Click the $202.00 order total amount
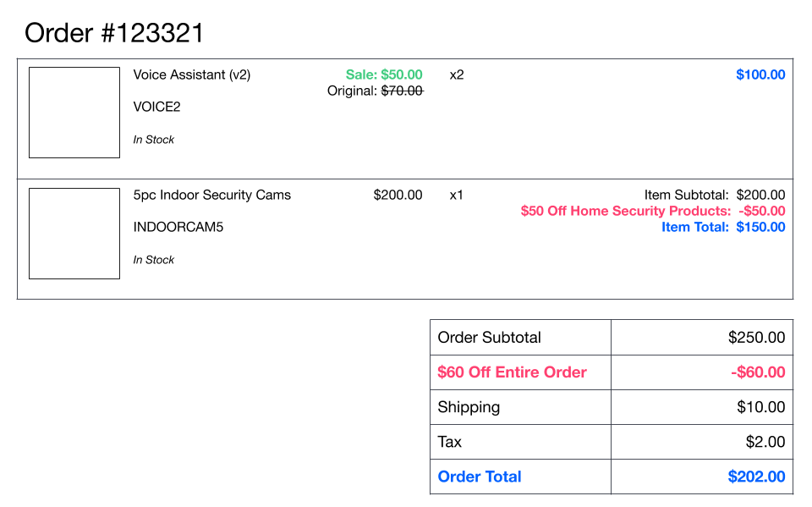This screenshot has height=507, width=812. [756, 477]
